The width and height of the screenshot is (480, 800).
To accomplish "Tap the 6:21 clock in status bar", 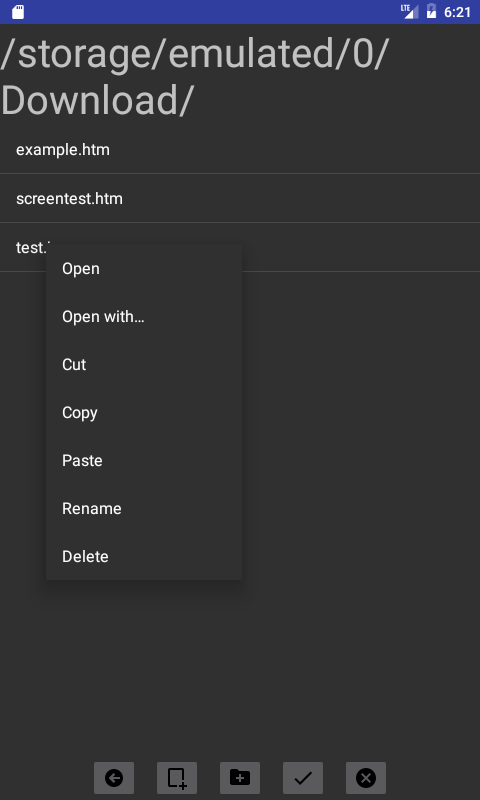I will point(457,12).
